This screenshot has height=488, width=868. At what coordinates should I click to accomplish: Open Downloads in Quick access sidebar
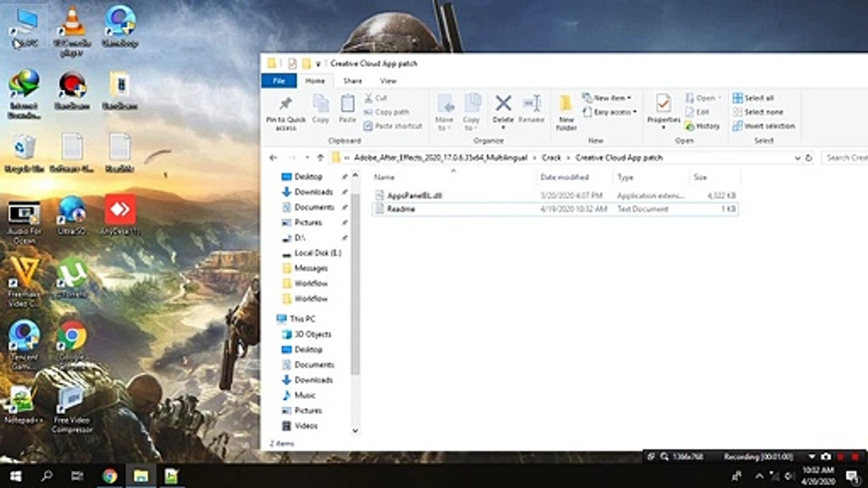(313, 192)
